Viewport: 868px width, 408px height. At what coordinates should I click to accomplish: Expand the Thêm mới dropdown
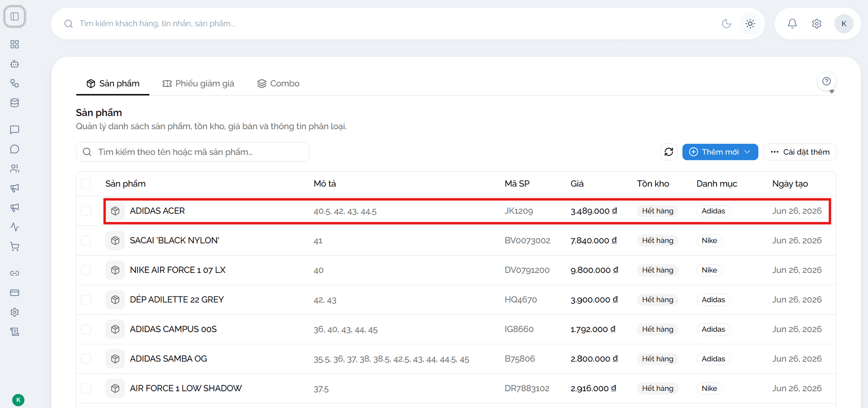click(x=720, y=152)
